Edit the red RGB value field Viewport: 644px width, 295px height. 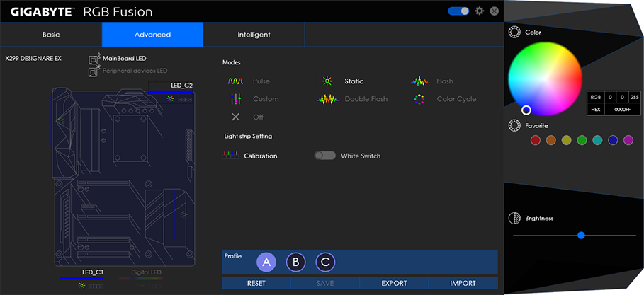coord(610,97)
